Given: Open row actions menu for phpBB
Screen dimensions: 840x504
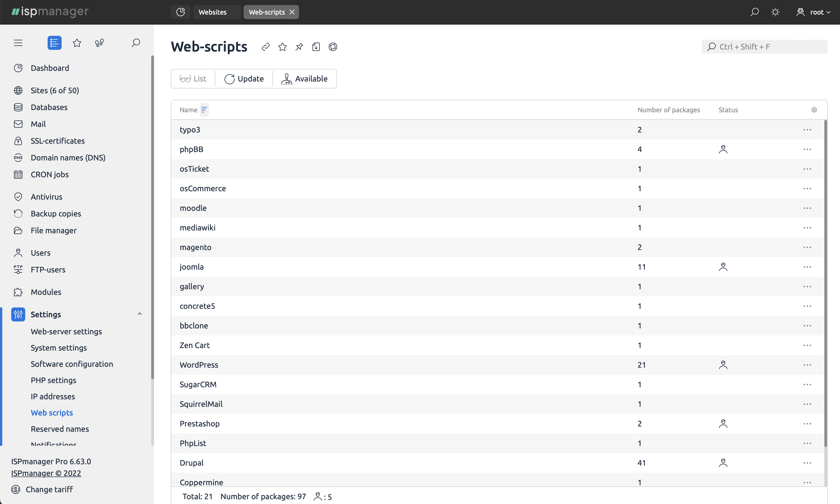Looking at the screenshot, I should pos(808,150).
